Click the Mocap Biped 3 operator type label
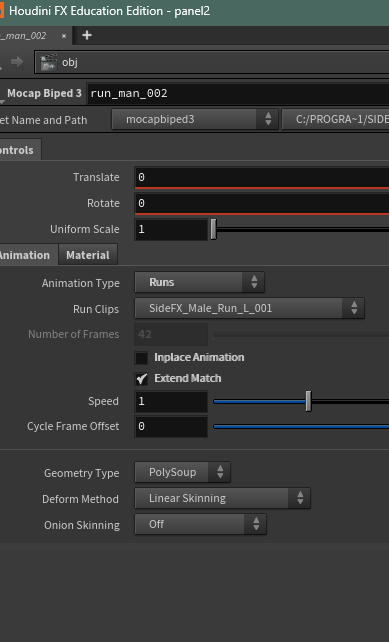 coord(44,93)
